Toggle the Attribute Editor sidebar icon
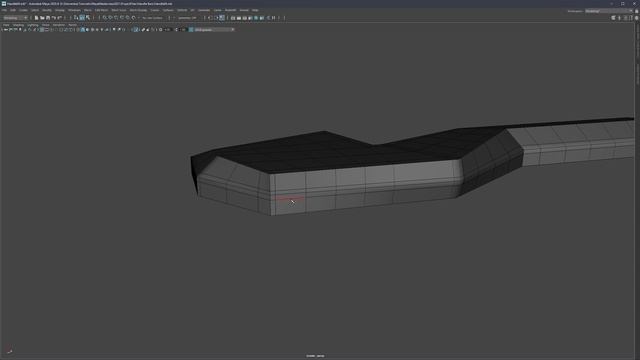 625,18
